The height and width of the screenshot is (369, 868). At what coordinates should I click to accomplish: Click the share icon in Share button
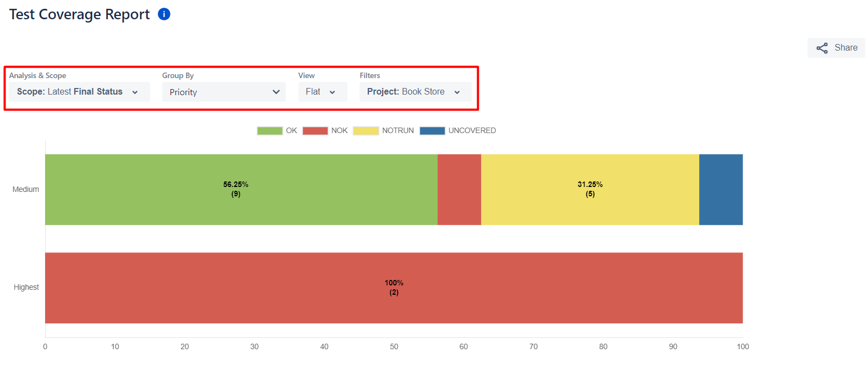coord(822,48)
